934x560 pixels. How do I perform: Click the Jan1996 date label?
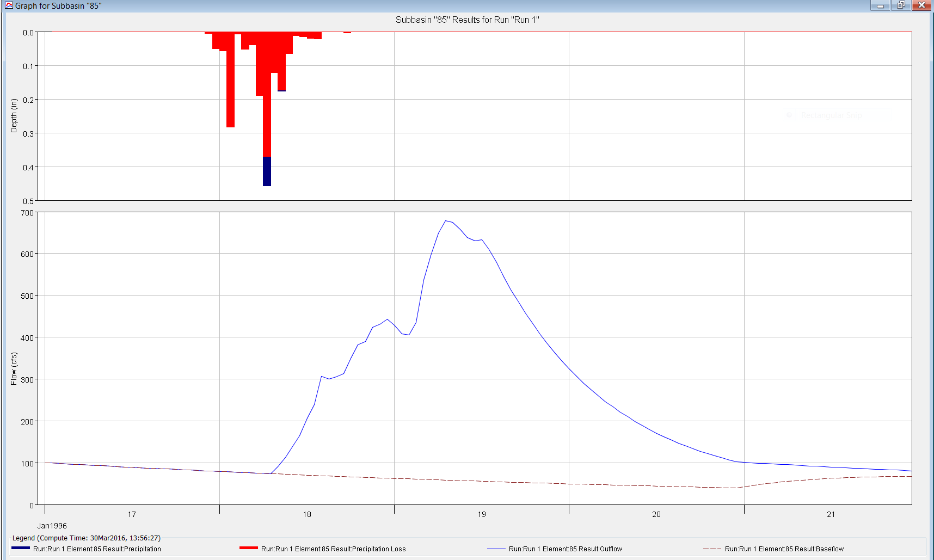click(x=52, y=526)
